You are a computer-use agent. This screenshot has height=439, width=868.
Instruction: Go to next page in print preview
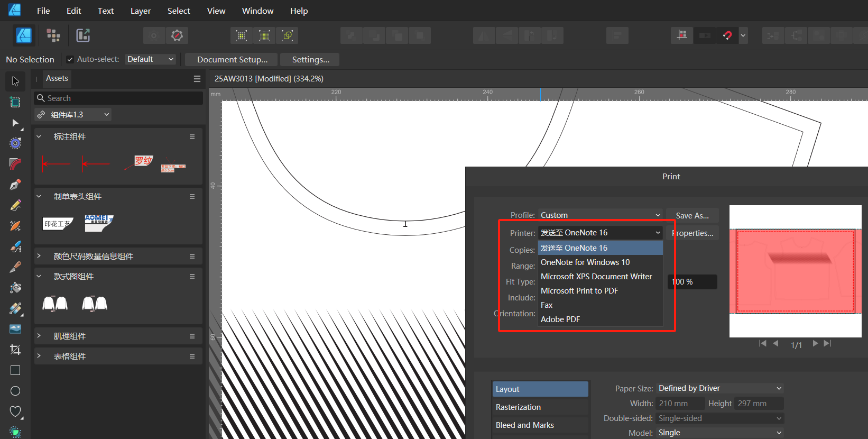815,344
